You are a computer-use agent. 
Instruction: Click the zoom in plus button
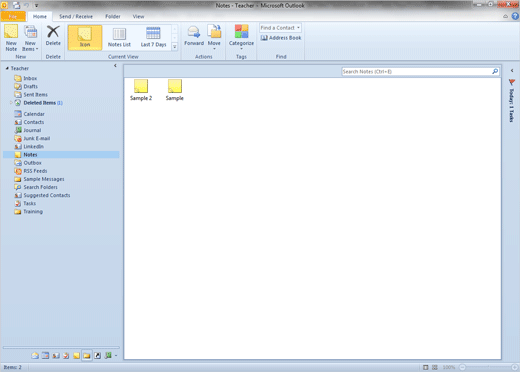tap(515, 367)
